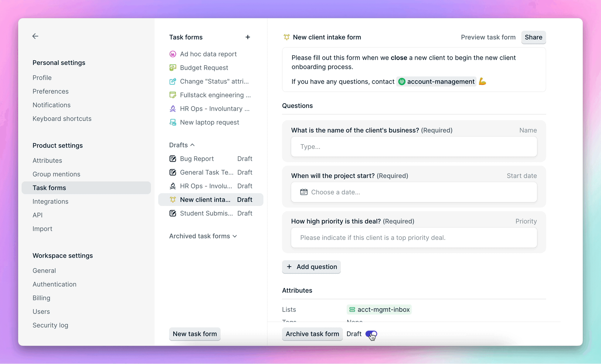The image size is (601, 364).
Task: Click Preview task form
Action: pyautogui.click(x=488, y=37)
